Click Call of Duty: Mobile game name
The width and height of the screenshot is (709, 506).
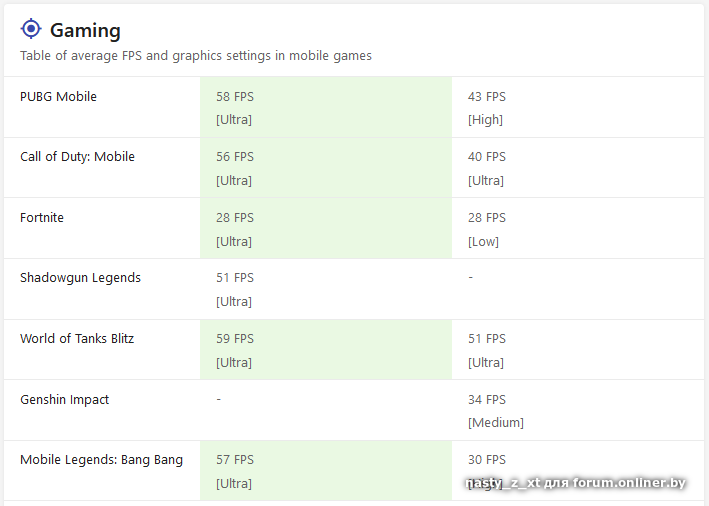[77, 157]
